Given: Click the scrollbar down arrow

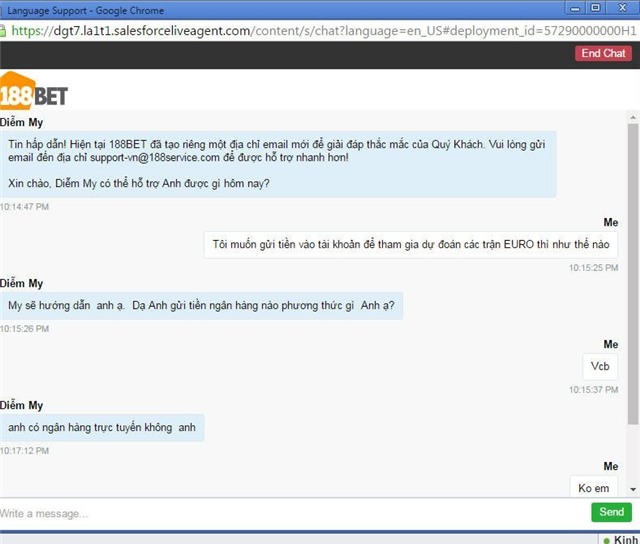Looking at the screenshot, I should [x=632, y=489].
